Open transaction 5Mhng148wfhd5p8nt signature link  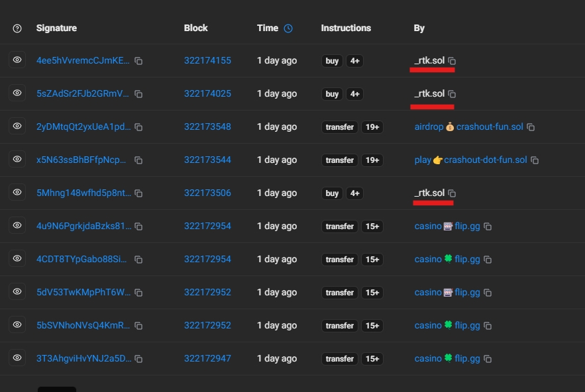coord(83,193)
